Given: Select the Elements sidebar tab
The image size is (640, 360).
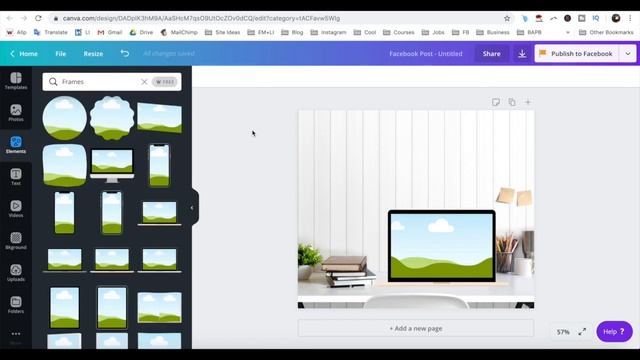Looking at the screenshot, I should click(16, 145).
